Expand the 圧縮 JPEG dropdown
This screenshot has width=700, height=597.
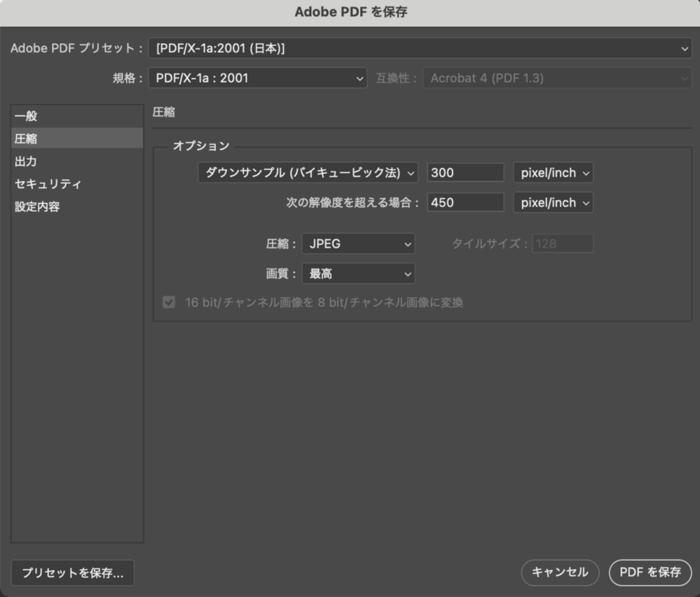coord(358,244)
